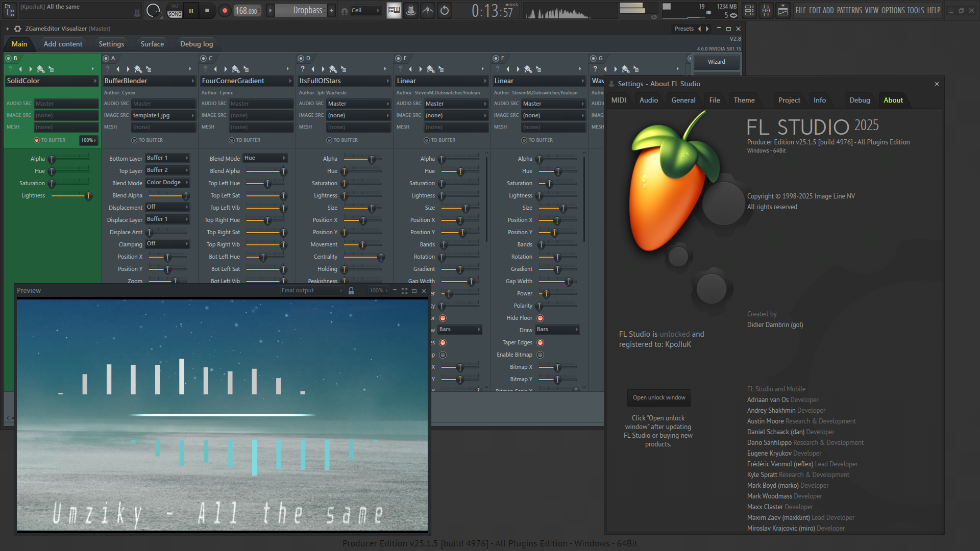Image resolution: width=980 pixels, height=551 pixels.
Task: Select next effect arrow in layer A
Action: pyautogui.click(x=128, y=69)
